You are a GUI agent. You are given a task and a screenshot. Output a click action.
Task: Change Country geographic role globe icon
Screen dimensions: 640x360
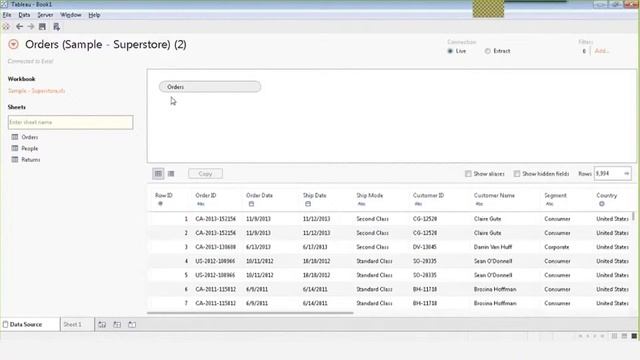point(602,204)
